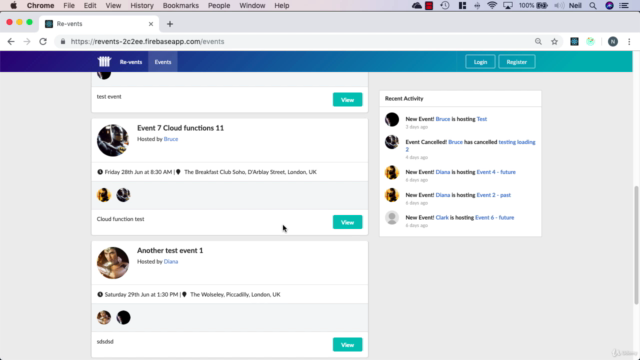640x360 pixels.
Task: Open a new tab with the plus icon
Action: pos(170,24)
